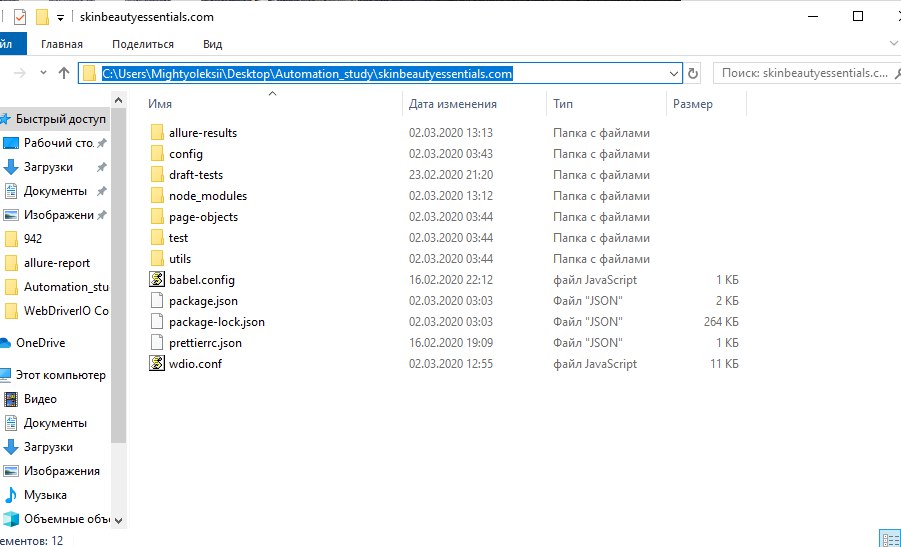Viewport: 901px width, 547px height.
Task: Select the test folder icon
Action: click(x=157, y=238)
